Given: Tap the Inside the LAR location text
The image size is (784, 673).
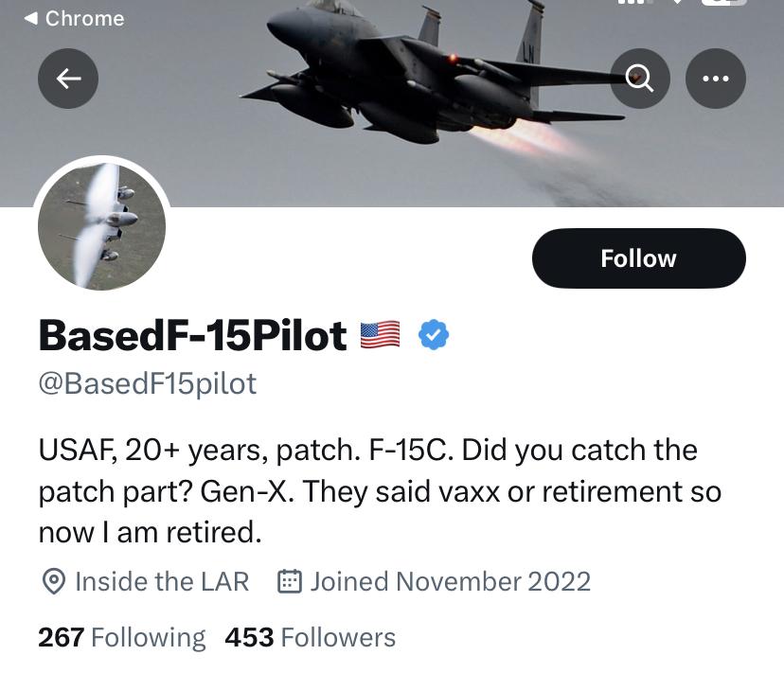Looking at the screenshot, I should click(x=162, y=581).
